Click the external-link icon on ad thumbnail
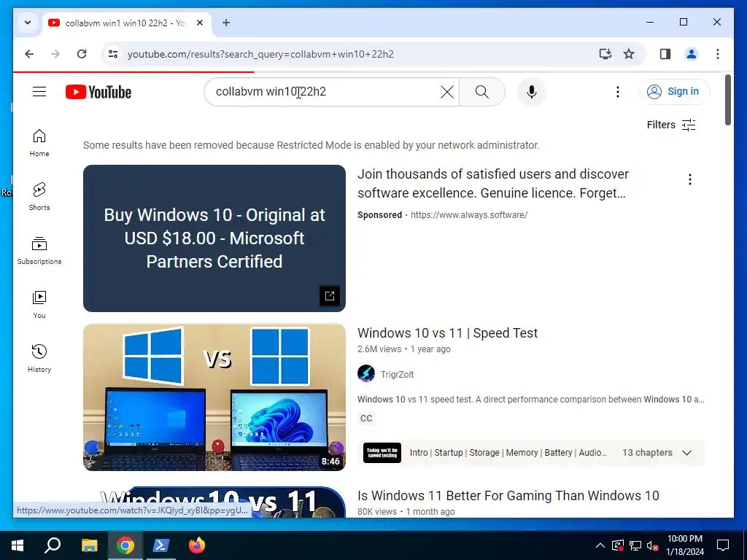747x560 pixels. [329, 296]
